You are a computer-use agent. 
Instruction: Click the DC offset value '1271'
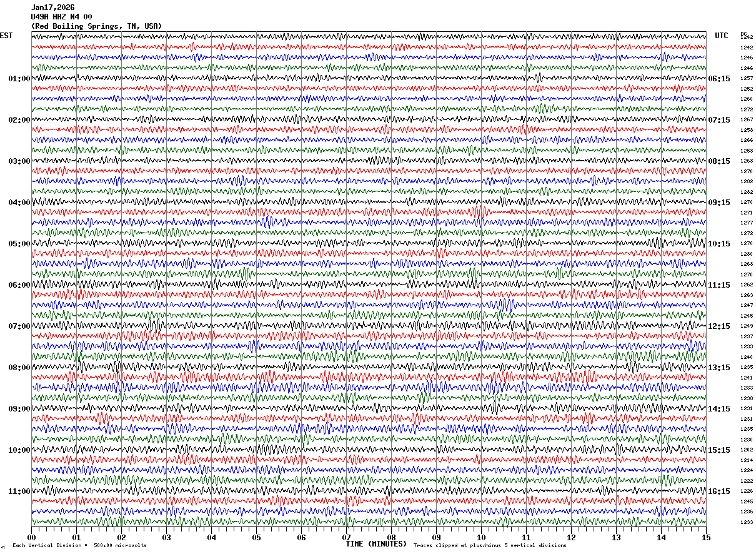click(747, 213)
